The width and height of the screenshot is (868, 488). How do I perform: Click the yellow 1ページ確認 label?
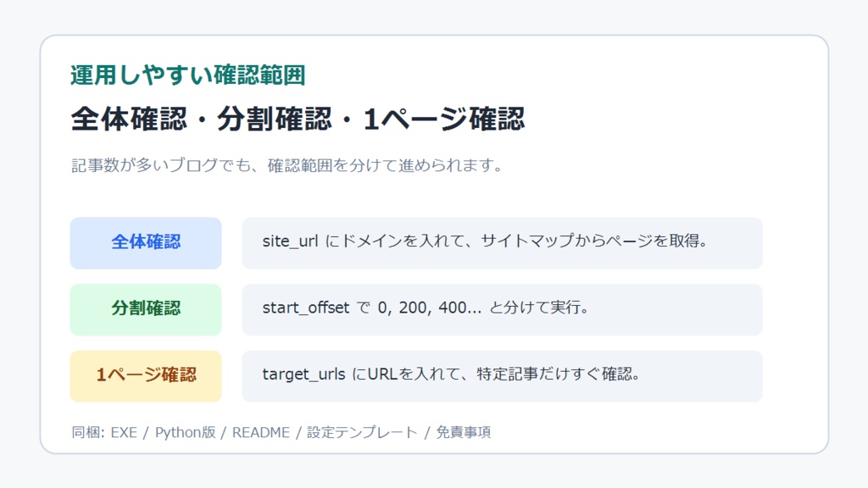tap(146, 375)
